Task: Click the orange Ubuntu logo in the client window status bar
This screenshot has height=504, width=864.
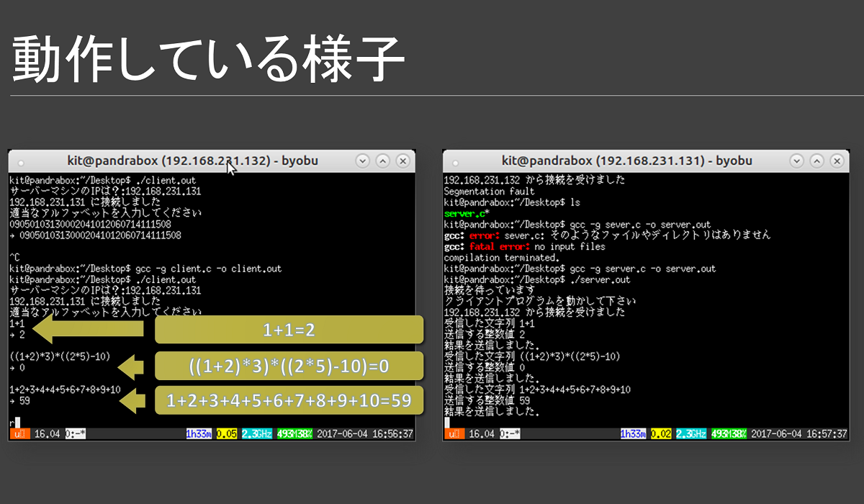Action: click(x=19, y=433)
